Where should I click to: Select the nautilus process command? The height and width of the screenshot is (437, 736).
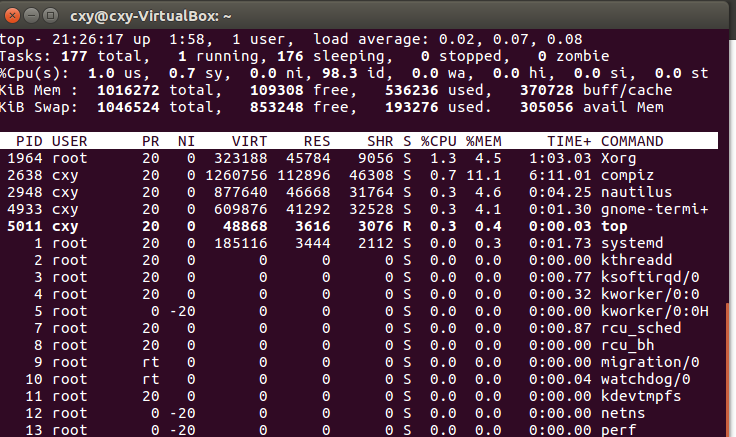[x=636, y=192]
